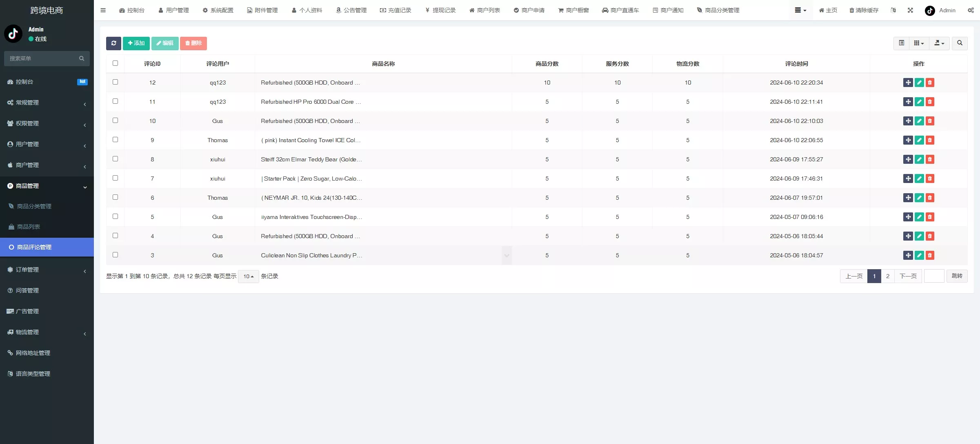Toggle fullscreen mode in the top bar
980x444 pixels.
tap(910, 10)
